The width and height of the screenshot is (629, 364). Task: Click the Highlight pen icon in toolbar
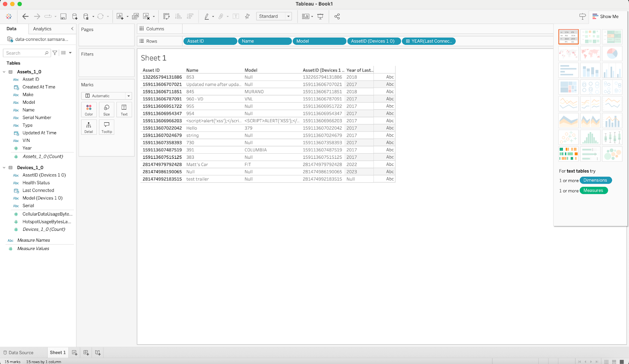207,16
